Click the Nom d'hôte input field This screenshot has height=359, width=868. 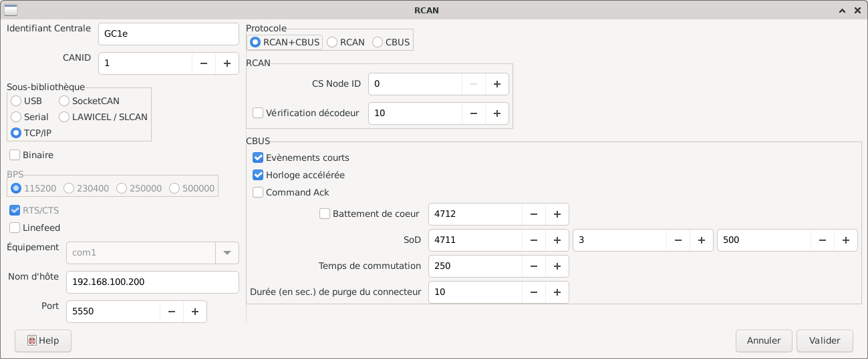[x=152, y=282]
